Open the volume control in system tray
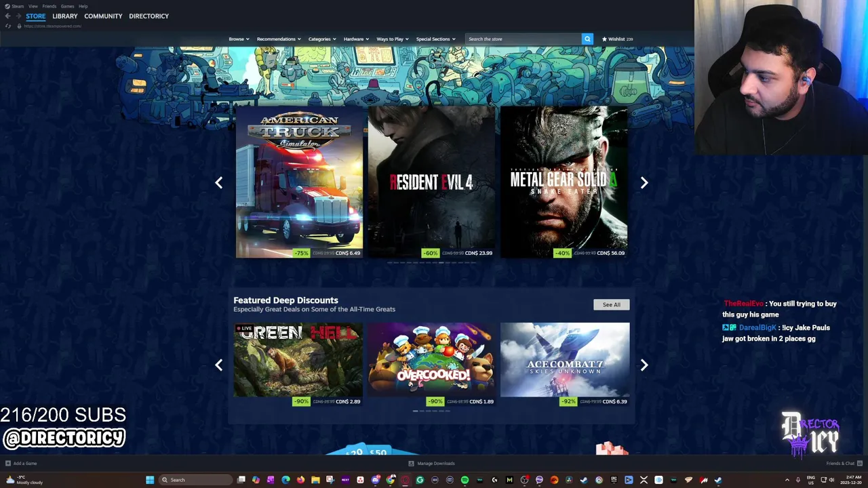Screen dimensions: 868x488 [831, 480]
